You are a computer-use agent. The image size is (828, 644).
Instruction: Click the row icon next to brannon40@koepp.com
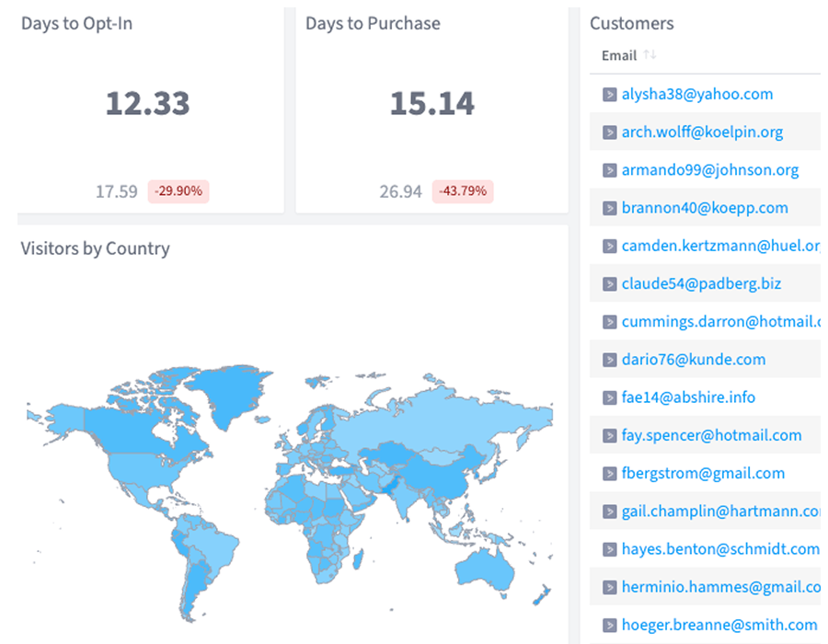pyautogui.click(x=609, y=208)
